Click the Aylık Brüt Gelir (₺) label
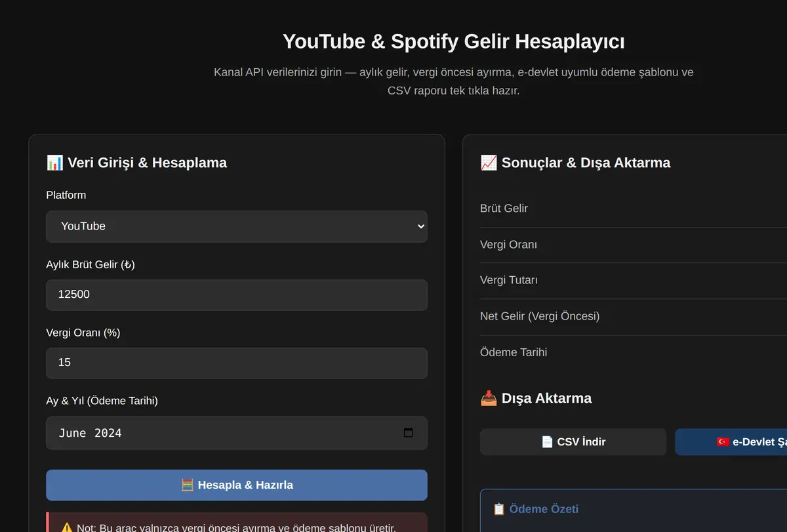 coord(91,264)
